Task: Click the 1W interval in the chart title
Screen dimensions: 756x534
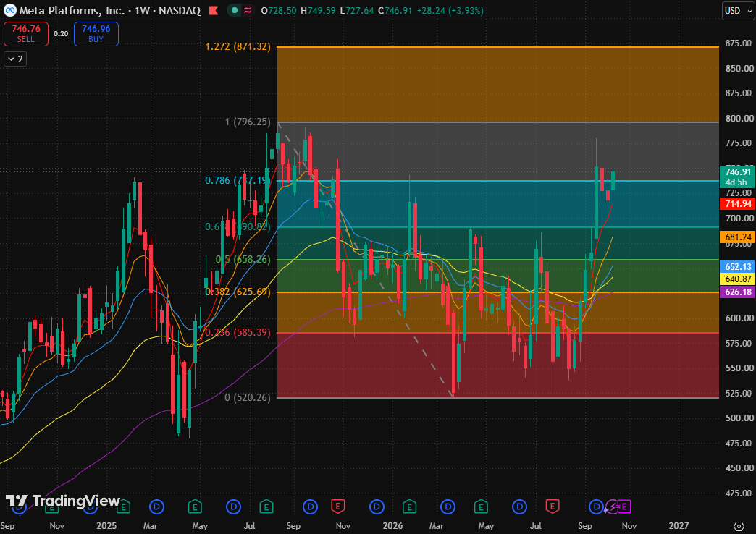Action: [x=142, y=10]
